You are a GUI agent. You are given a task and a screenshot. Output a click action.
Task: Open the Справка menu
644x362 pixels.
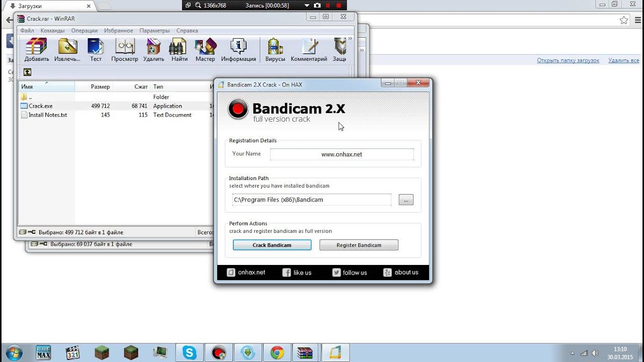point(187,31)
